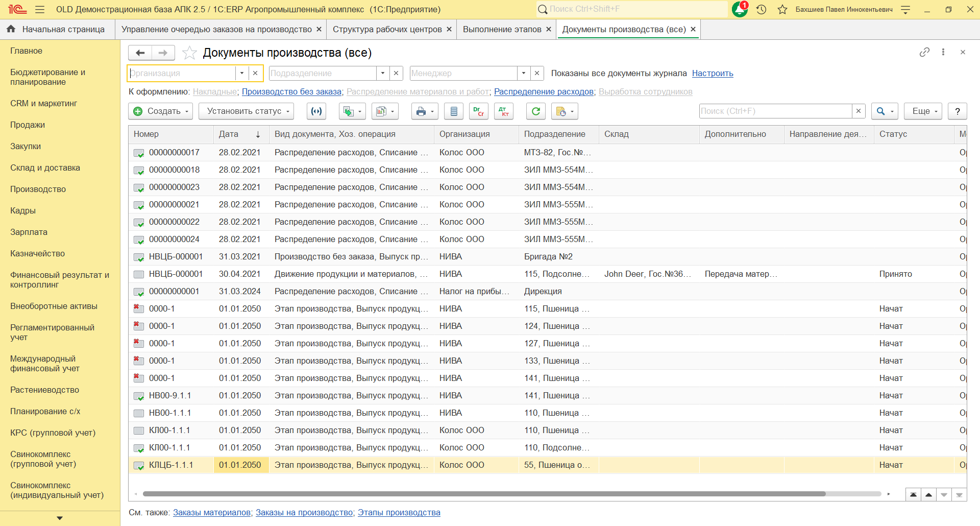The width and height of the screenshot is (980, 526).
Task: Click the Настроить link
Action: (713, 74)
